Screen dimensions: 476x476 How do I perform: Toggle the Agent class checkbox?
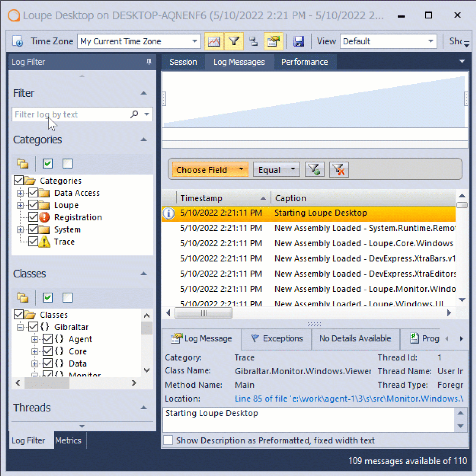pos(47,339)
